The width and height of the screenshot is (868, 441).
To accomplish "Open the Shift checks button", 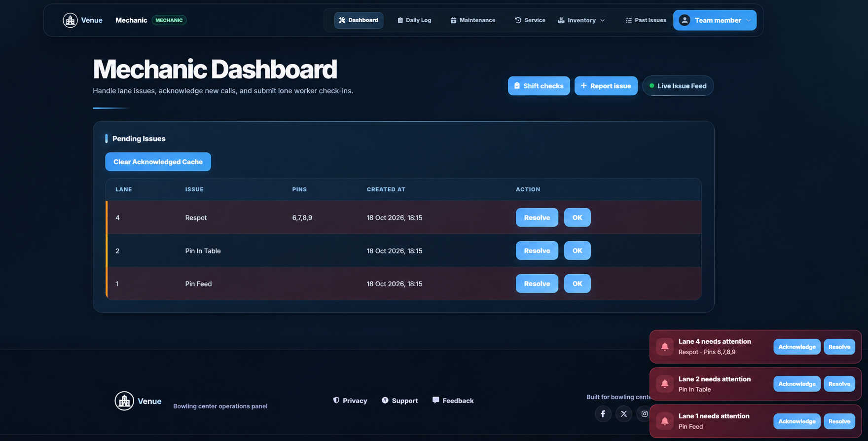I will [539, 86].
